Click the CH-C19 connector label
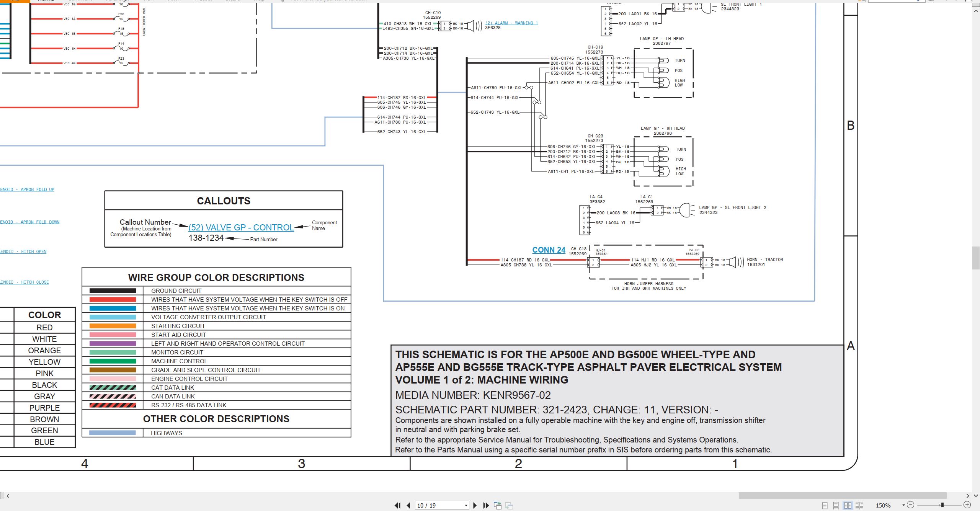The image size is (980, 511). [595, 47]
